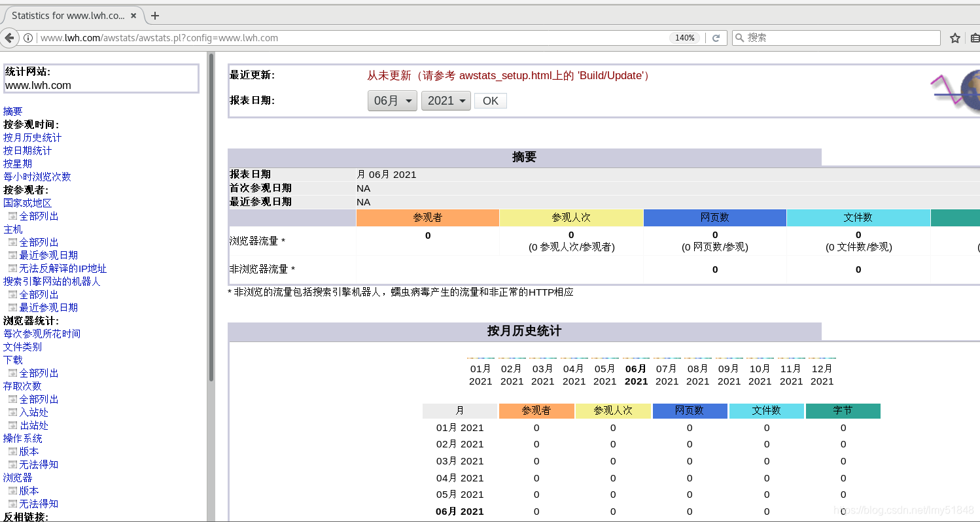Open 按日期统计 sidebar link
The height and width of the screenshot is (522, 980).
click(x=27, y=150)
